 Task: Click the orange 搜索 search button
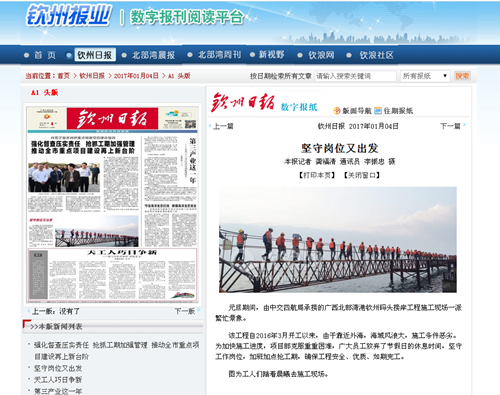[462, 76]
